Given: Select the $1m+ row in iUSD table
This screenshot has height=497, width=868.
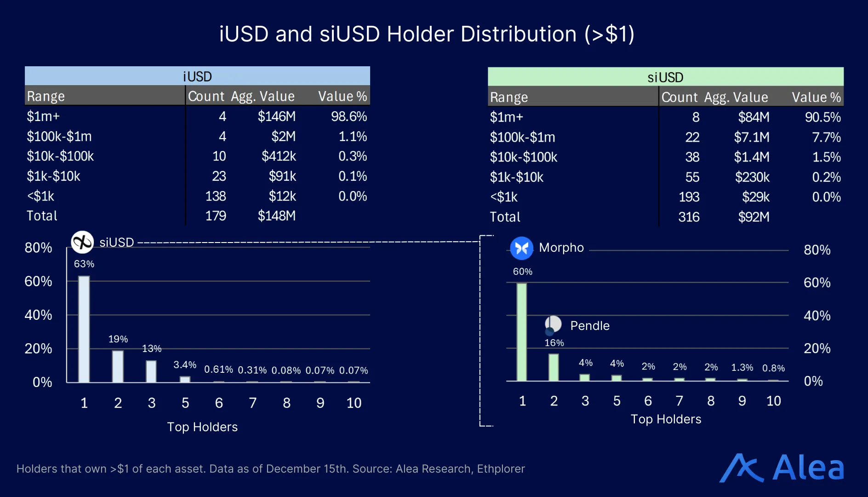Looking at the screenshot, I should (x=44, y=116).
